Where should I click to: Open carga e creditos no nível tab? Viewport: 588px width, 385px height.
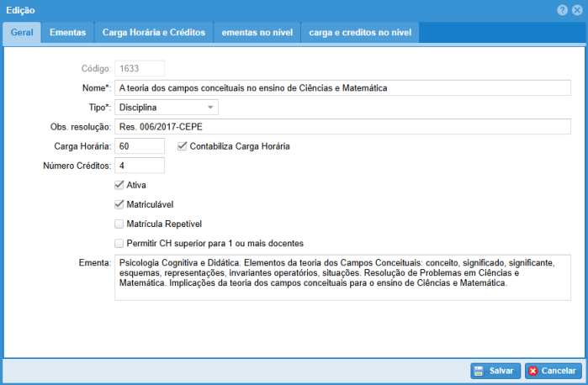pos(359,32)
